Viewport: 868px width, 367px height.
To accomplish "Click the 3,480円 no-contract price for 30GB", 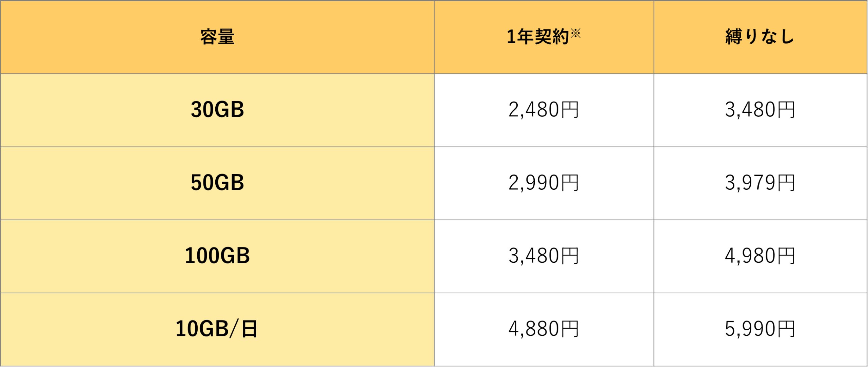I will pos(760,110).
